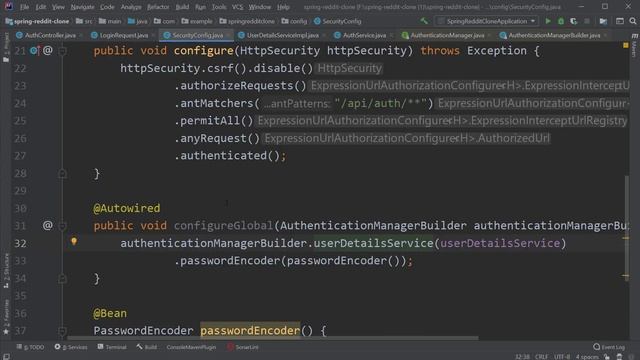Open the Terminal tool window

112,347
